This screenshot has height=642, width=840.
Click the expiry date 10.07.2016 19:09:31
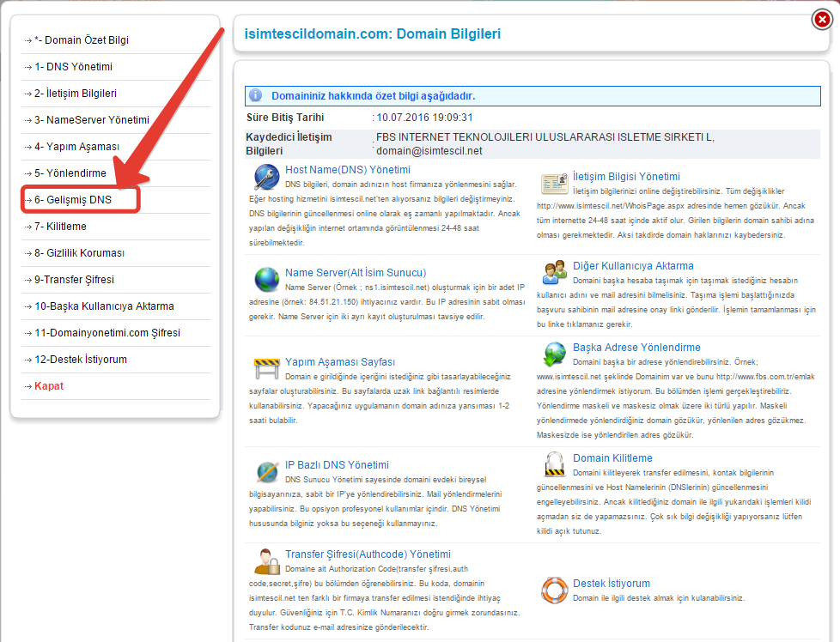coord(425,118)
